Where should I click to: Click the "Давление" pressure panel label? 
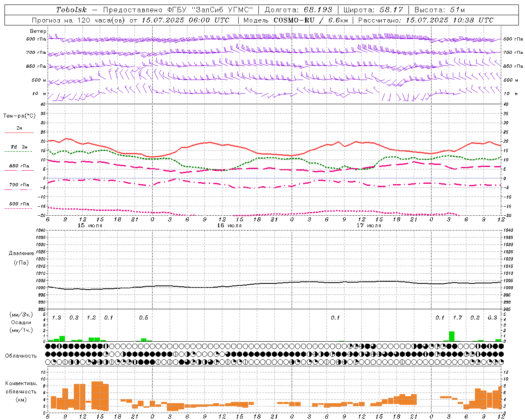tap(21, 253)
